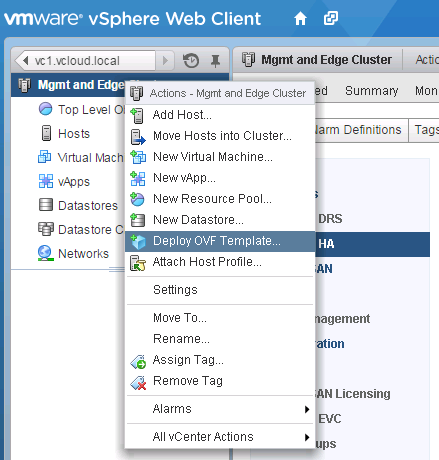This screenshot has width=439, height=460.
Task: Select New Resource Pool... entry
Action: pyautogui.click(x=220, y=199)
